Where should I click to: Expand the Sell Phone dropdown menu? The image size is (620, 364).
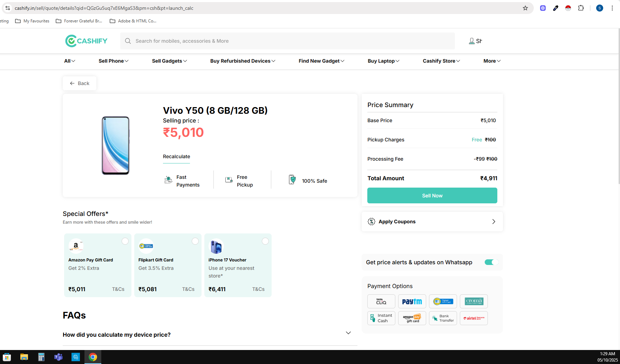pos(113,61)
